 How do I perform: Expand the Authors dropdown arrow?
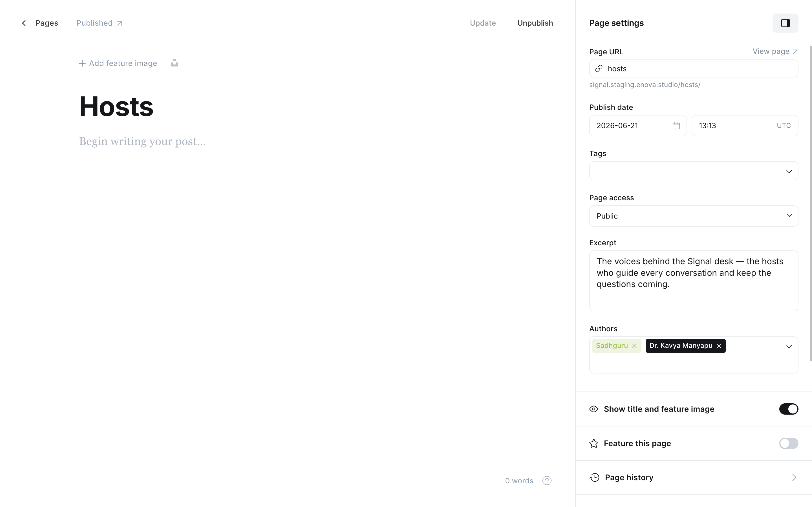789,347
